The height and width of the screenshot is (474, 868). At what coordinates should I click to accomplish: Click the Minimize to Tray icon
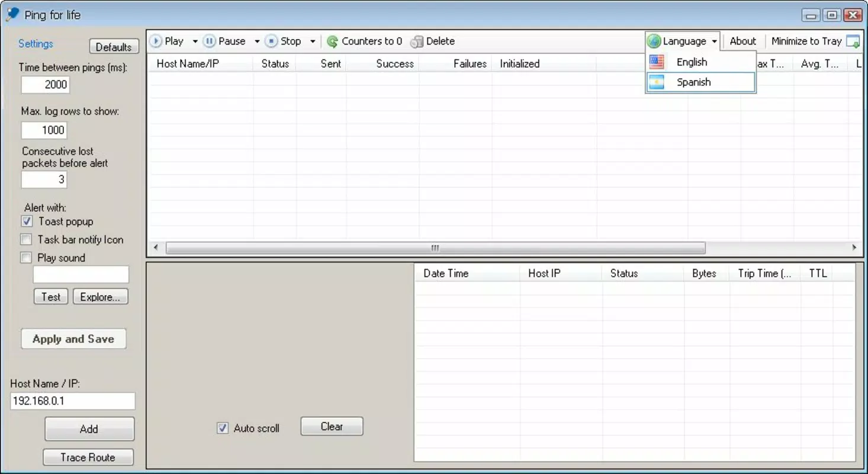pos(853,41)
